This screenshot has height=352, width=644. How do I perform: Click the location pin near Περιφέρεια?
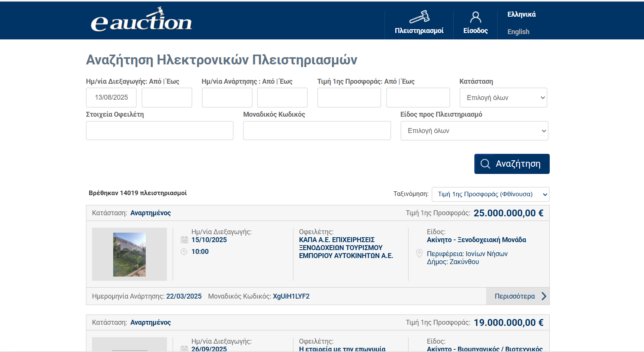pos(419,253)
